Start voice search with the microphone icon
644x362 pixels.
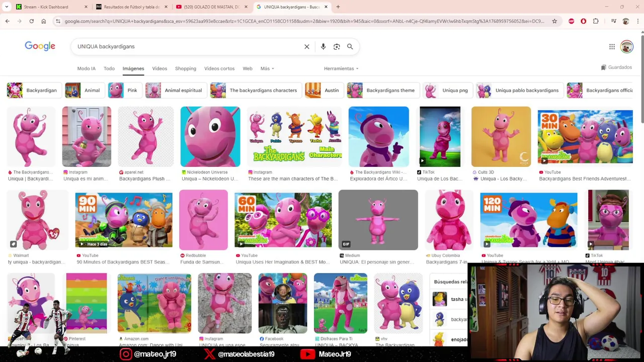click(x=323, y=46)
